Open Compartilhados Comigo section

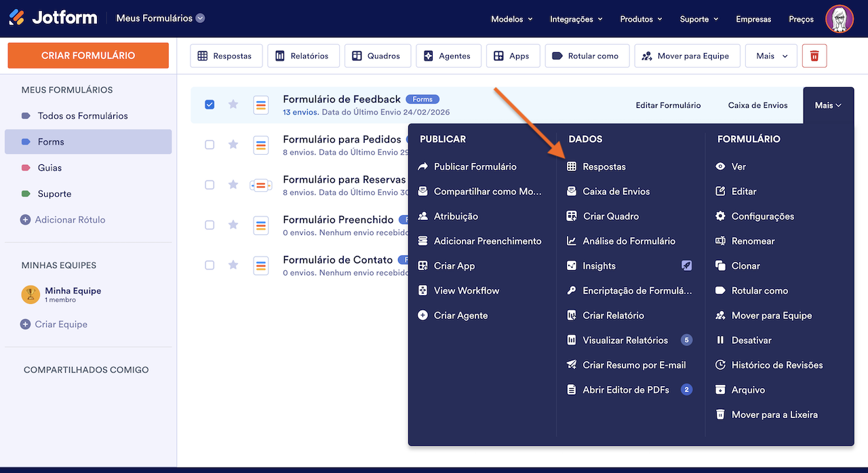pos(86,370)
